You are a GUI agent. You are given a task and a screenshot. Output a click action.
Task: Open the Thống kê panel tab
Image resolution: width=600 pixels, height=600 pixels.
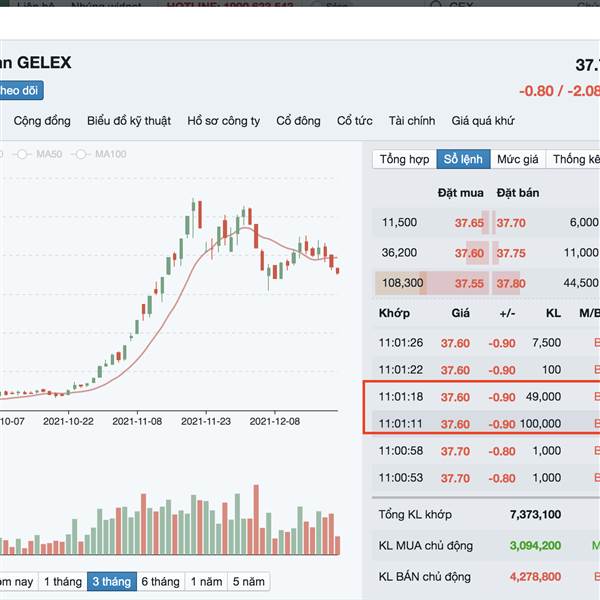(x=574, y=159)
